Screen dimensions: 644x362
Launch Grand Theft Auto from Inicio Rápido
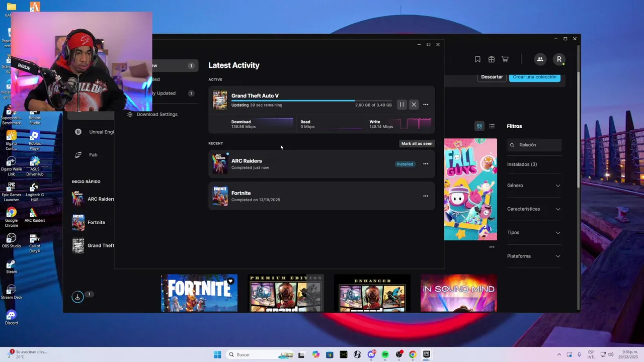pos(93,245)
